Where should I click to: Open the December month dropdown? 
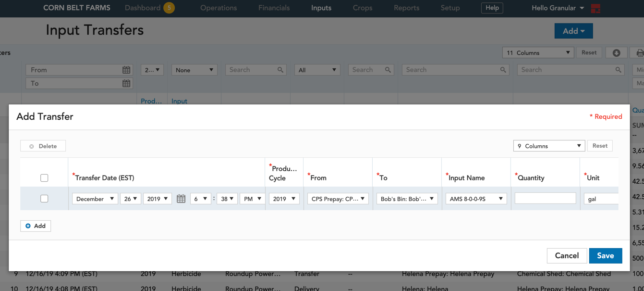[x=95, y=199]
